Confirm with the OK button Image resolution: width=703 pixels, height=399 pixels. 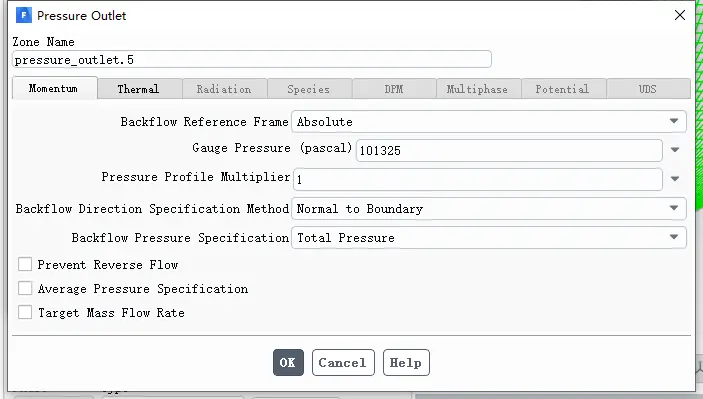[x=288, y=362]
